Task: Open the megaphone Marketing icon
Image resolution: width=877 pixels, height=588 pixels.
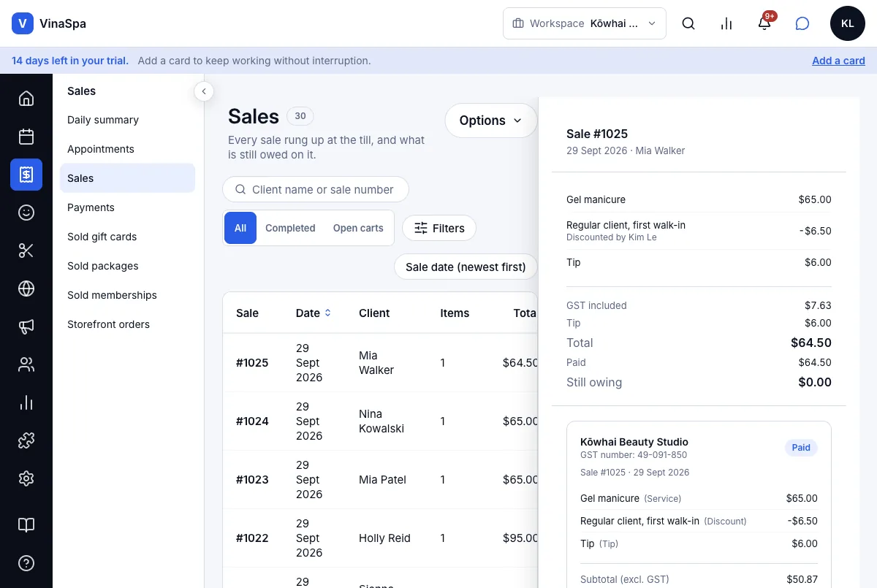Action: [x=26, y=327]
